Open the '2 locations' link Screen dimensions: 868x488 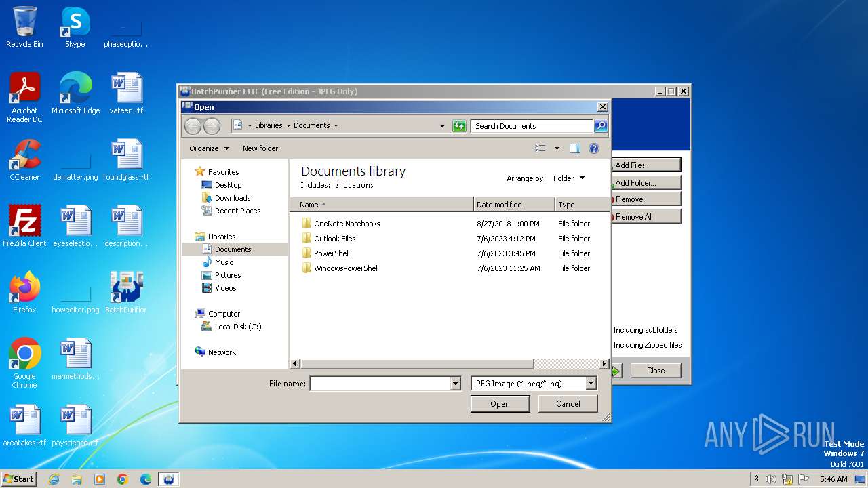point(354,185)
